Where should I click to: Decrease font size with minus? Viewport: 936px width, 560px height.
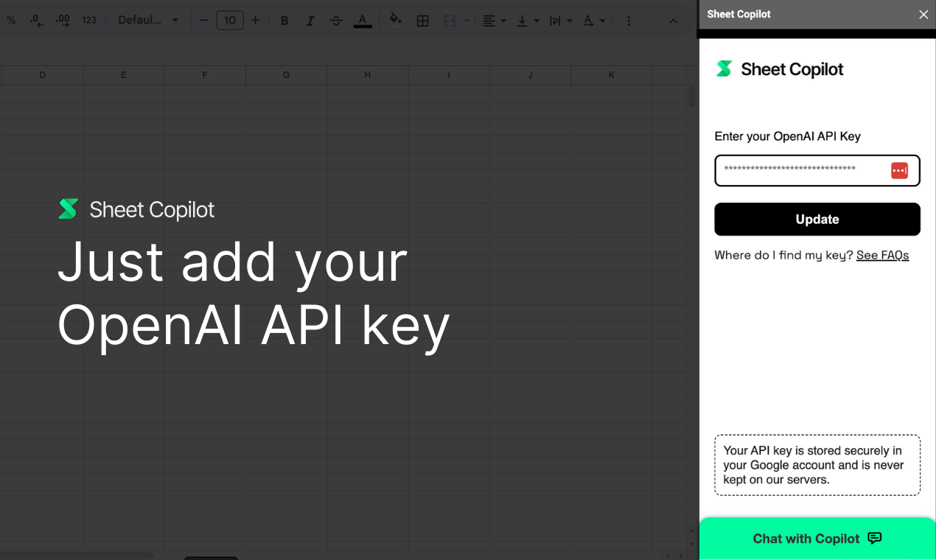pyautogui.click(x=204, y=21)
